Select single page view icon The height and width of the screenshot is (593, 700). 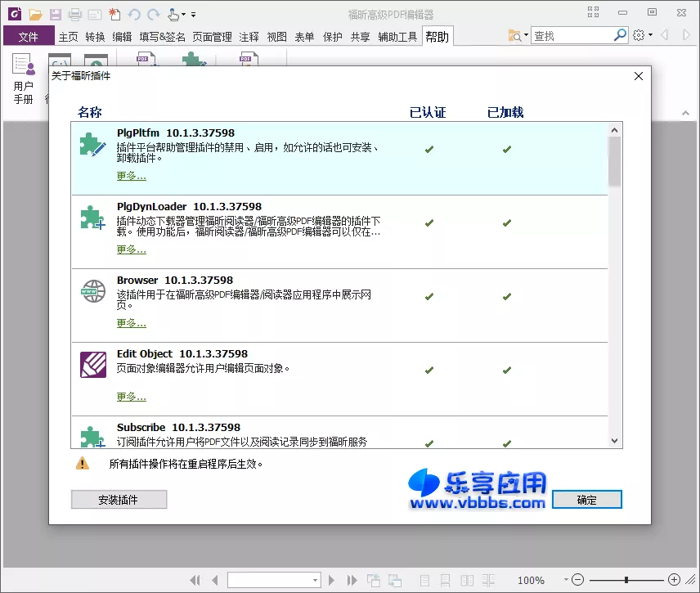[424, 580]
